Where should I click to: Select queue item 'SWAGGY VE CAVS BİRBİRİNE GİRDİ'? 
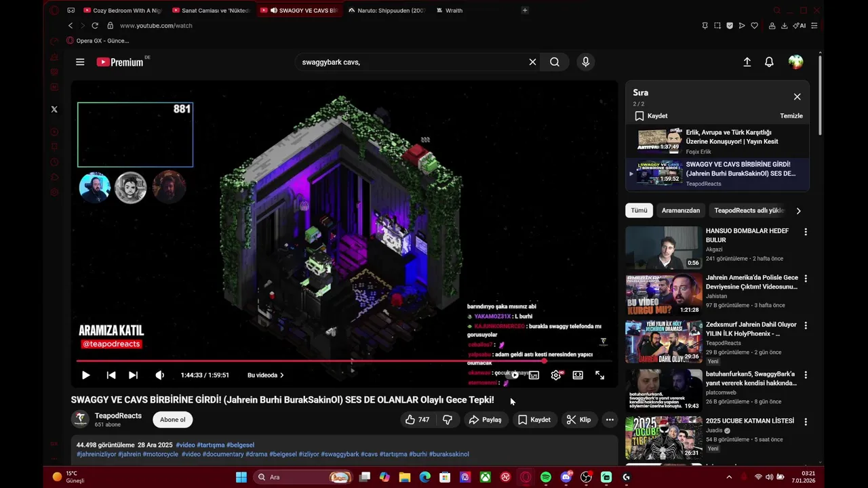click(717, 174)
